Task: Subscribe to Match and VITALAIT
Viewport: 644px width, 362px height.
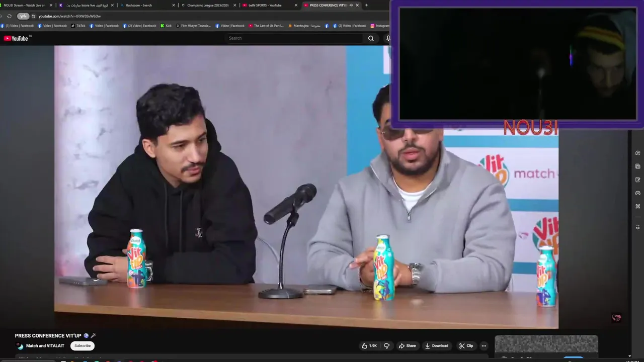Action: [x=83, y=346]
